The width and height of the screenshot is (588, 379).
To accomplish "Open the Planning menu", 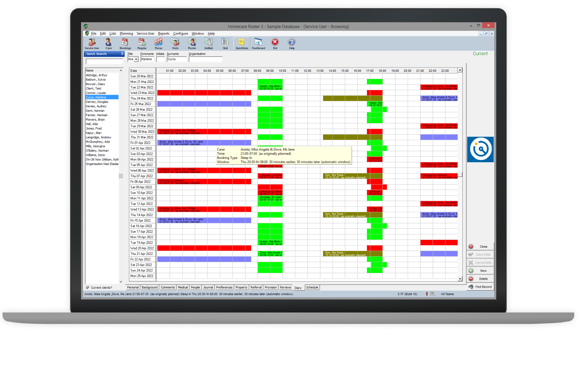I will click(x=126, y=34).
